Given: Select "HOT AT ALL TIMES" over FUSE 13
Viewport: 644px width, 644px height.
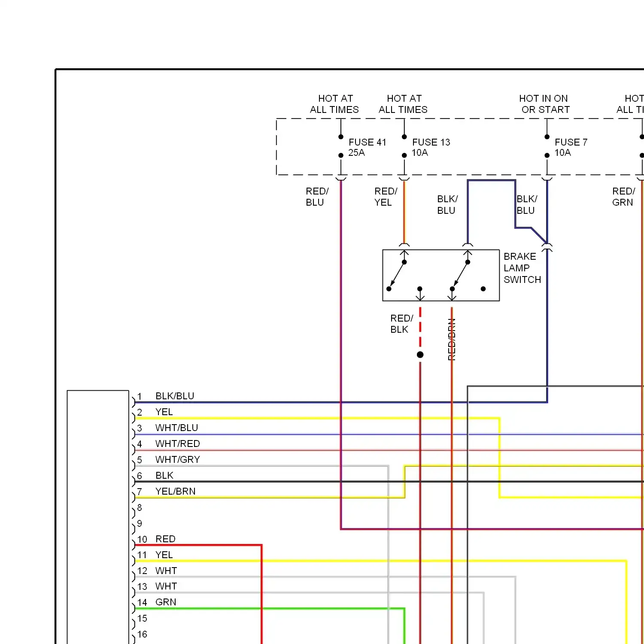Looking at the screenshot, I should [x=403, y=104].
